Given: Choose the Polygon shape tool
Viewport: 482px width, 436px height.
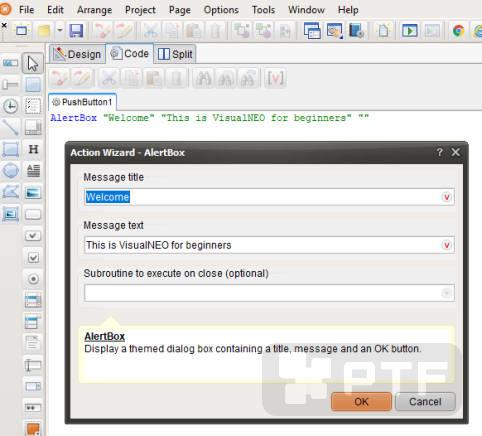Looking at the screenshot, I should pyautogui.click(x=11, y=192).
